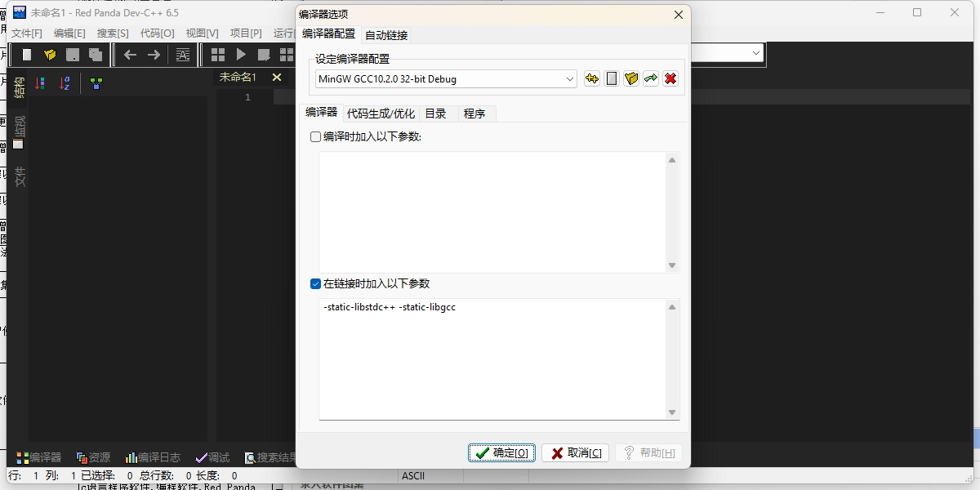
Task: Sort class browser alphabetically icon
Action: pos(65,83)
